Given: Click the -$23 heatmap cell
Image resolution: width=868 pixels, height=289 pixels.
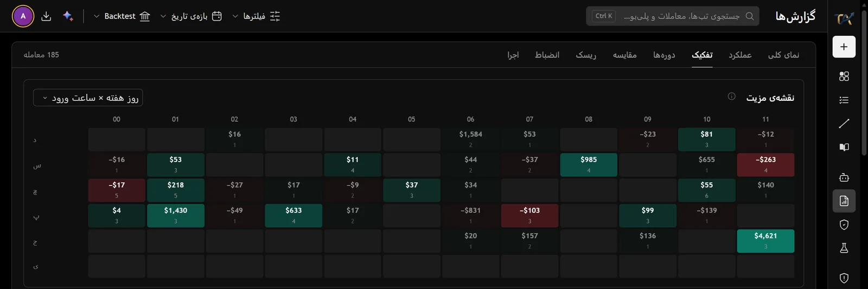Looking at the screenshot, I should point(648,139).
